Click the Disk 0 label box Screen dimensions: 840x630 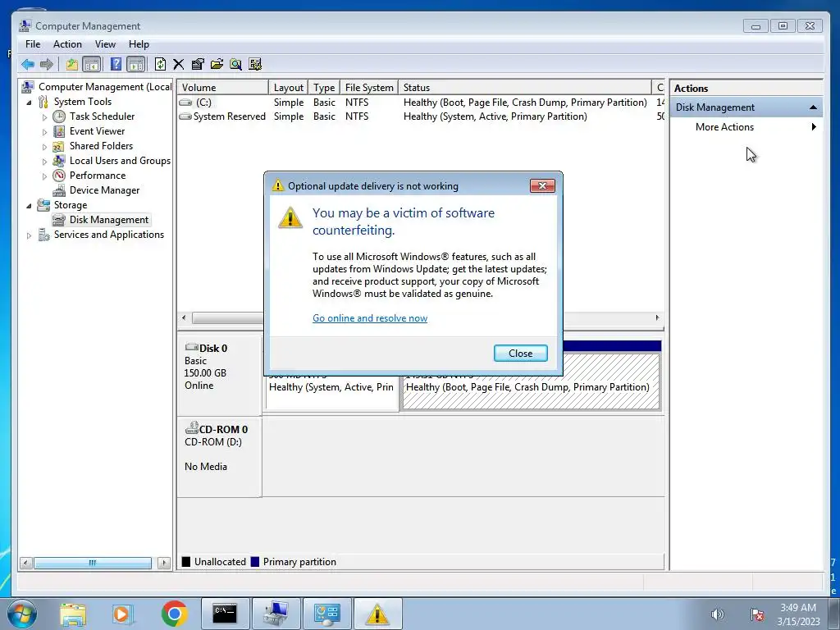pyautogui.click(x=220, y=375)
